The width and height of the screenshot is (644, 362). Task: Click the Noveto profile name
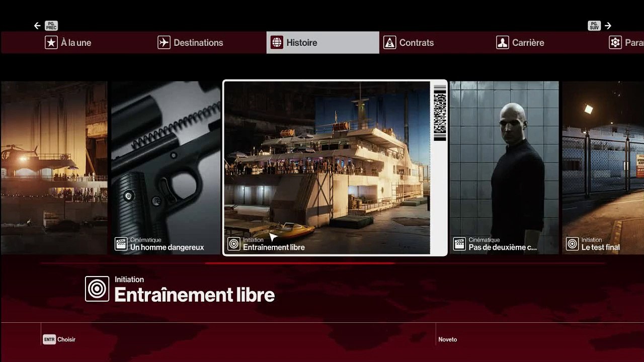point(448,339)
